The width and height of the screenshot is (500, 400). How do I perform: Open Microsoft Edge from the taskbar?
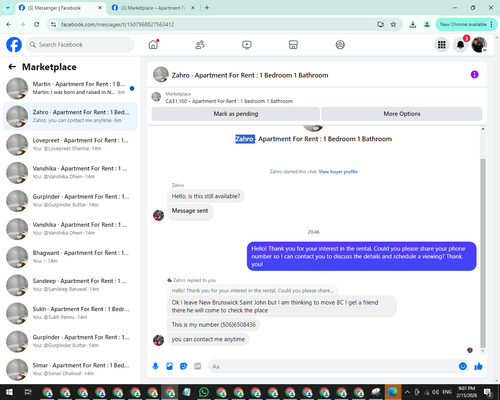392,392
